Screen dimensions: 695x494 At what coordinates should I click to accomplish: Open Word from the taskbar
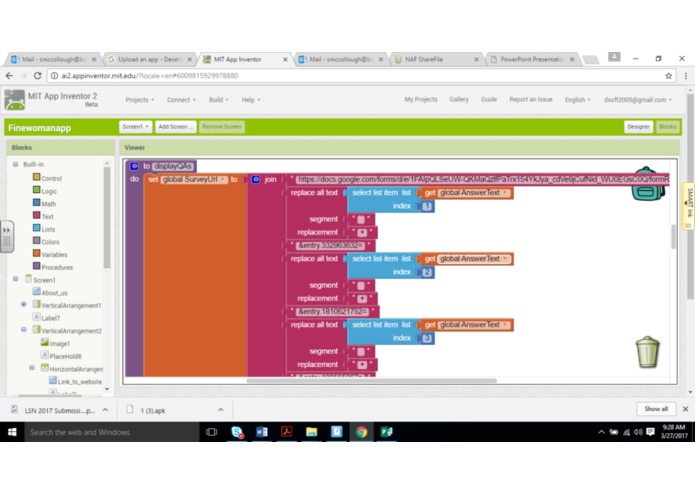(262, 432)
